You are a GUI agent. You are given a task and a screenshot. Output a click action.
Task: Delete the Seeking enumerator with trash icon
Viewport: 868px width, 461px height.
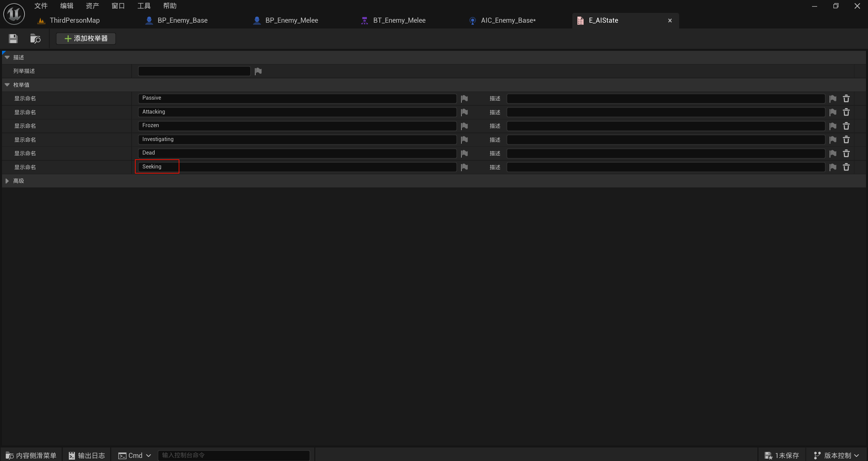tap(846, 167)
